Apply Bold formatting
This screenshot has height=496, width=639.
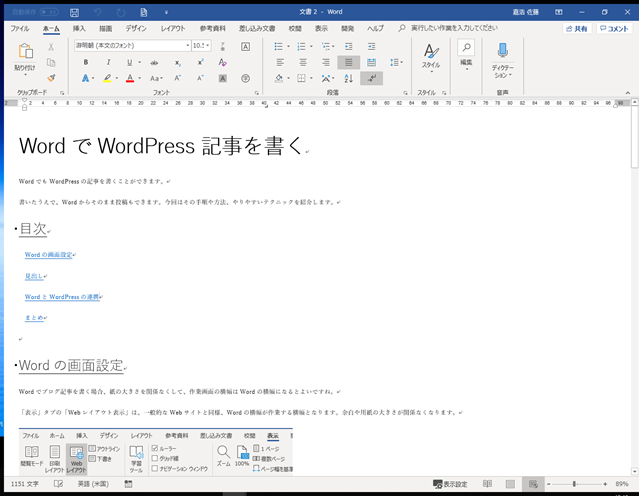86,62
